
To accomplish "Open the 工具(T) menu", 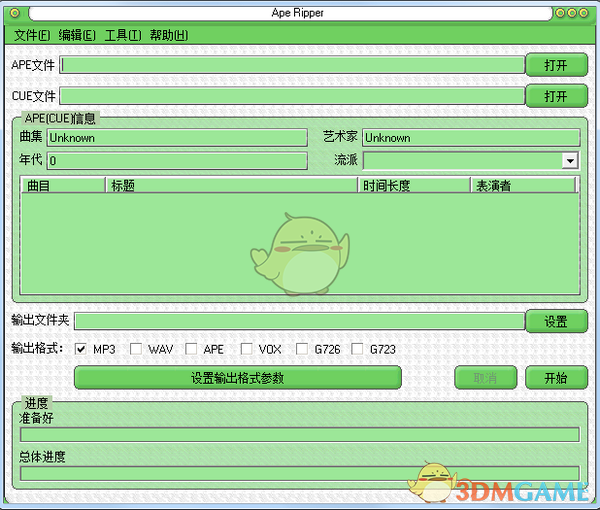I will click(123, 35).
